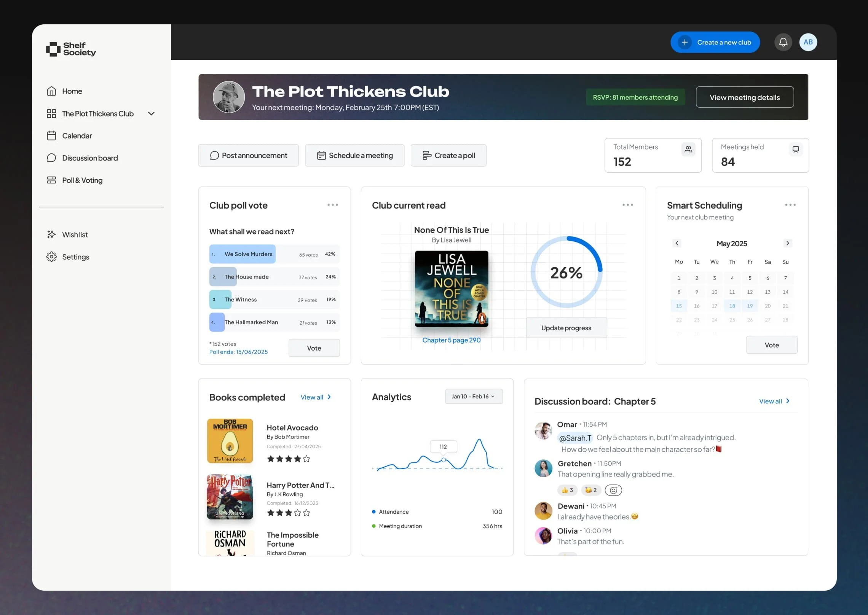Viewport: 868px width, 615px height.
Task: Open the AB profile avatar
Action: click(808, 42)
